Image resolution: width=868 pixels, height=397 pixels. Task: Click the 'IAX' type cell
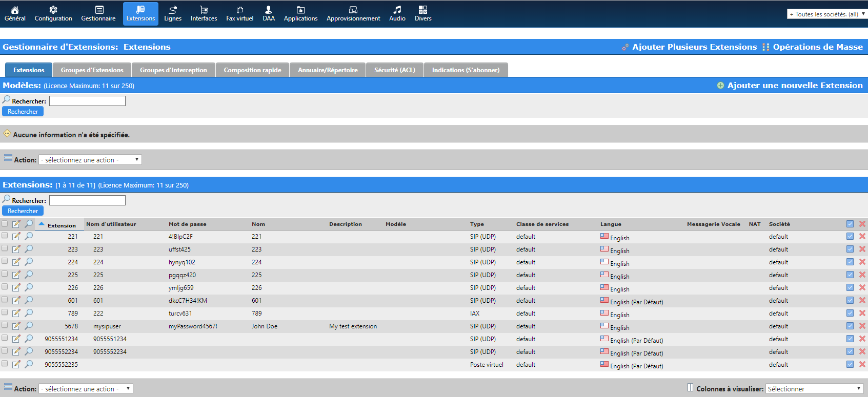[x=475, y=314]
